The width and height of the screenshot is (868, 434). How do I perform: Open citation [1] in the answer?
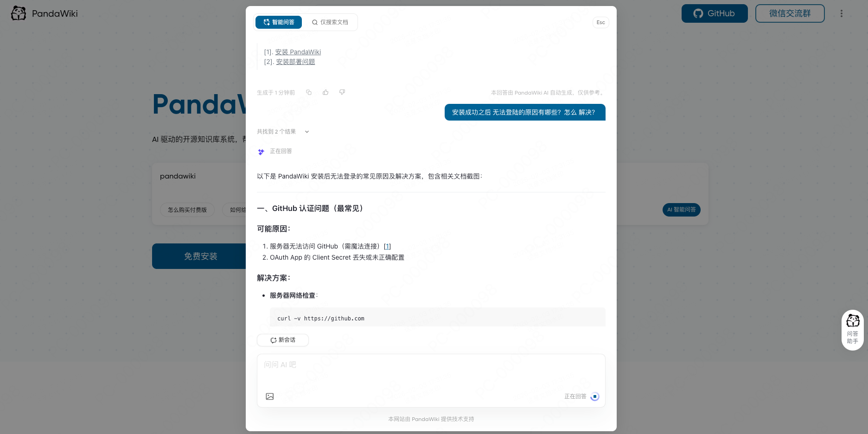click(x=387, y=246)
